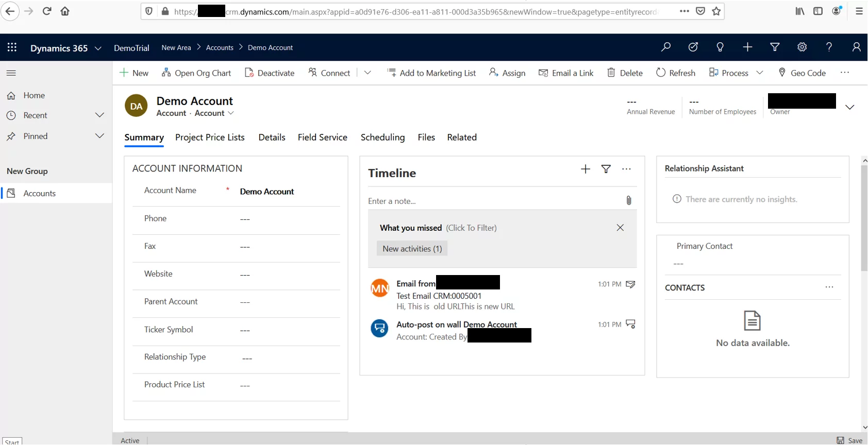Open the task flow checkmark icon
The image size is (868, 445).
pyautogui.click(x=693, y=47)
